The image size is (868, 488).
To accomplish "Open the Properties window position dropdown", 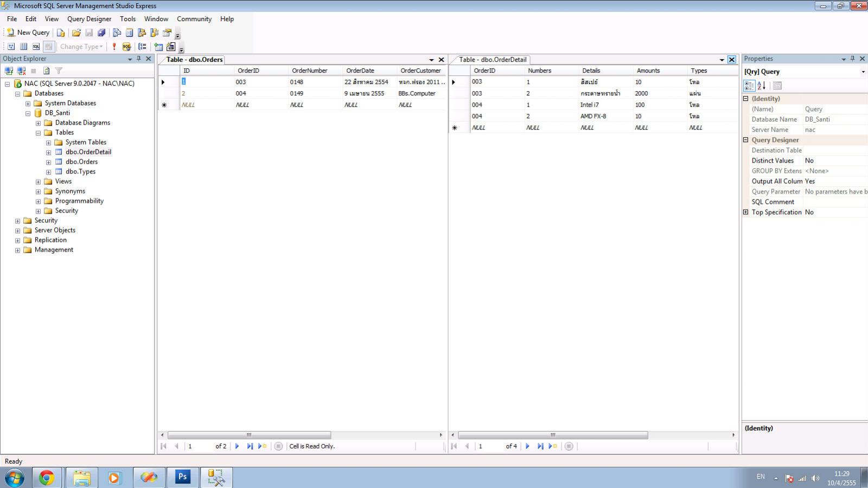I will (844, 59).
